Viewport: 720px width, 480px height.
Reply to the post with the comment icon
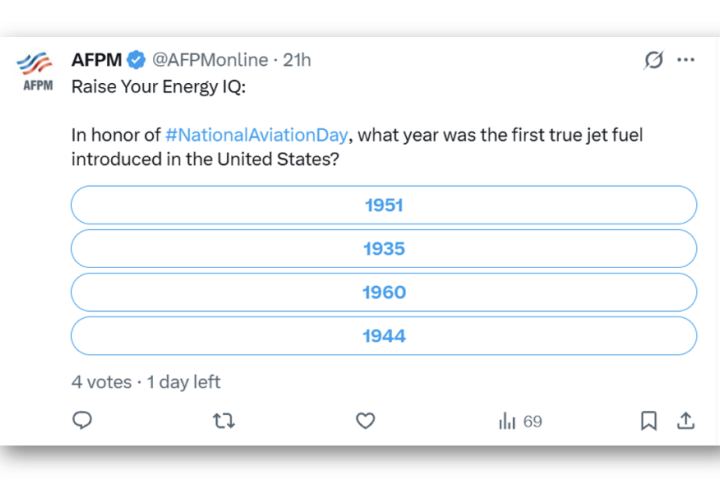coord(83,421)
